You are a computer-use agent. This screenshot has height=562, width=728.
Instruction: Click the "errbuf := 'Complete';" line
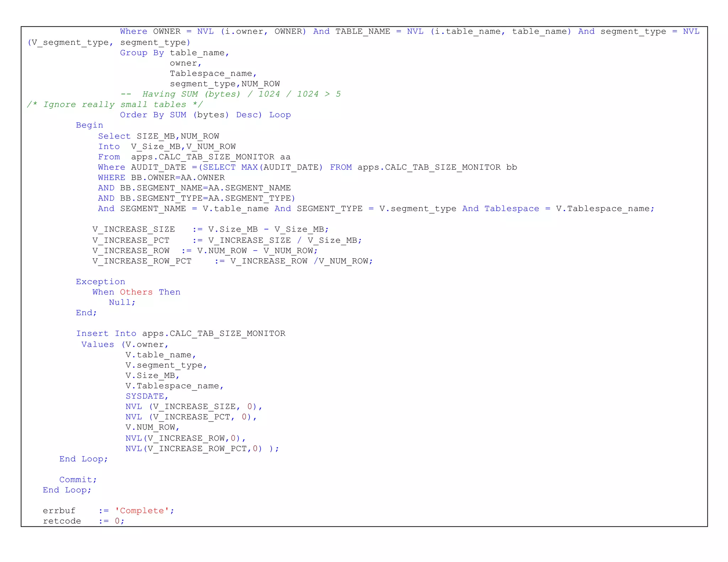point(109,511)
